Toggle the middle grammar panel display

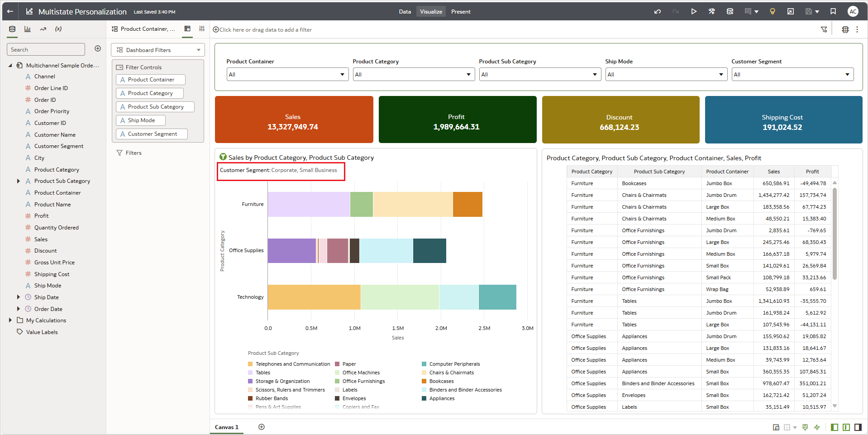[x=846, y=427]
